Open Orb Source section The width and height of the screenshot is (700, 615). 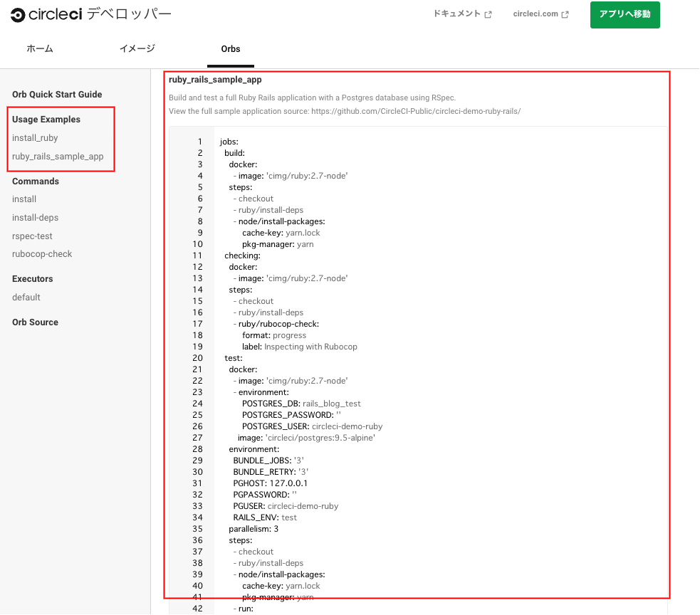[35, 322]
